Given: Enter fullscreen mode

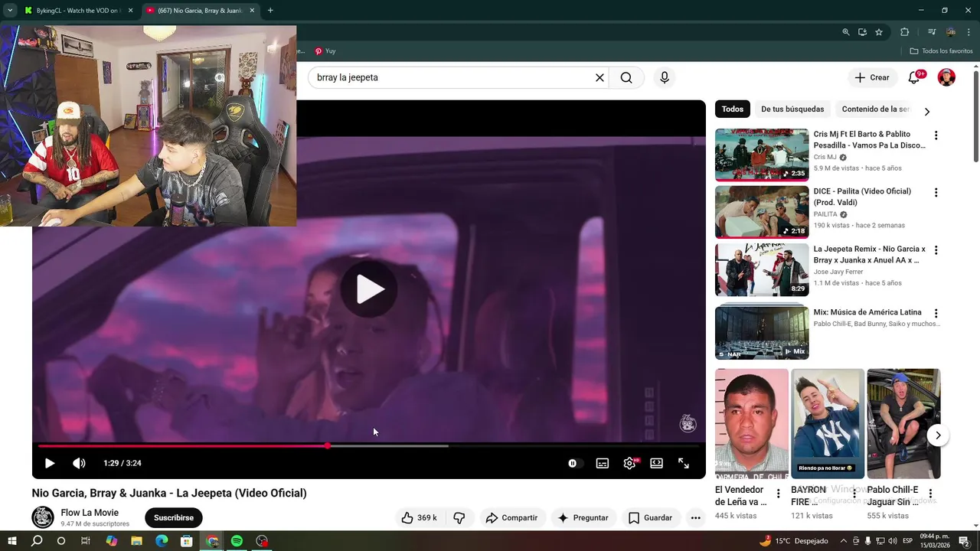Looking at the screenshot, I should [684, 463].
